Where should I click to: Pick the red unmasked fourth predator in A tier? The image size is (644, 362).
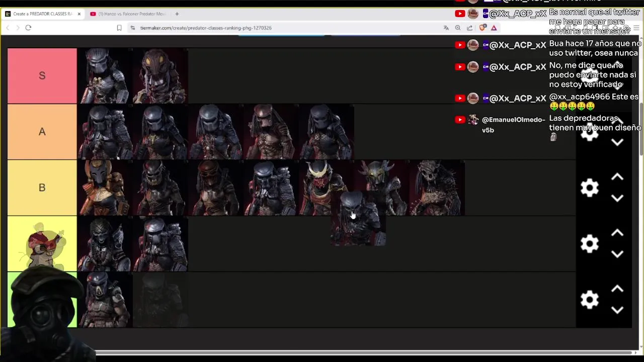[x=271, y=132]
